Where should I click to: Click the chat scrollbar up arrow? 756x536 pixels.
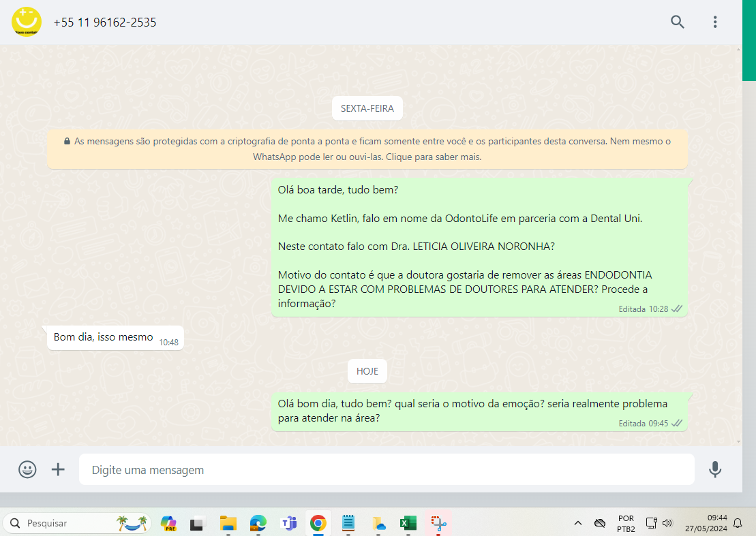coord(739,49)
